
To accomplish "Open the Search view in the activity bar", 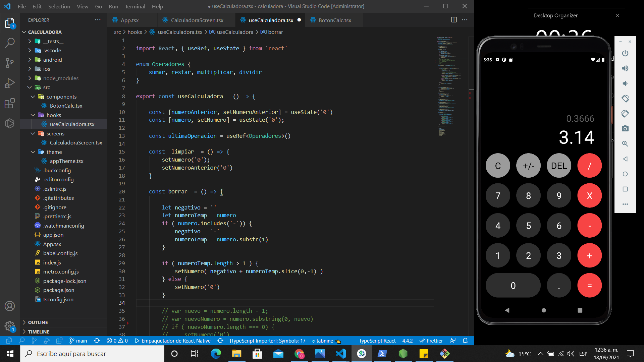I will point(10,43).
